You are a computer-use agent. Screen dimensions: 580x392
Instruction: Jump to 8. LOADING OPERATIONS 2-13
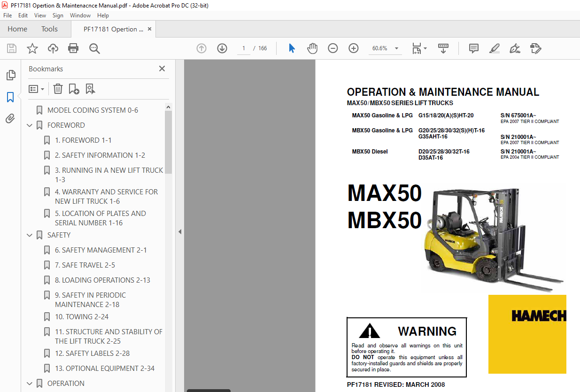102,280
